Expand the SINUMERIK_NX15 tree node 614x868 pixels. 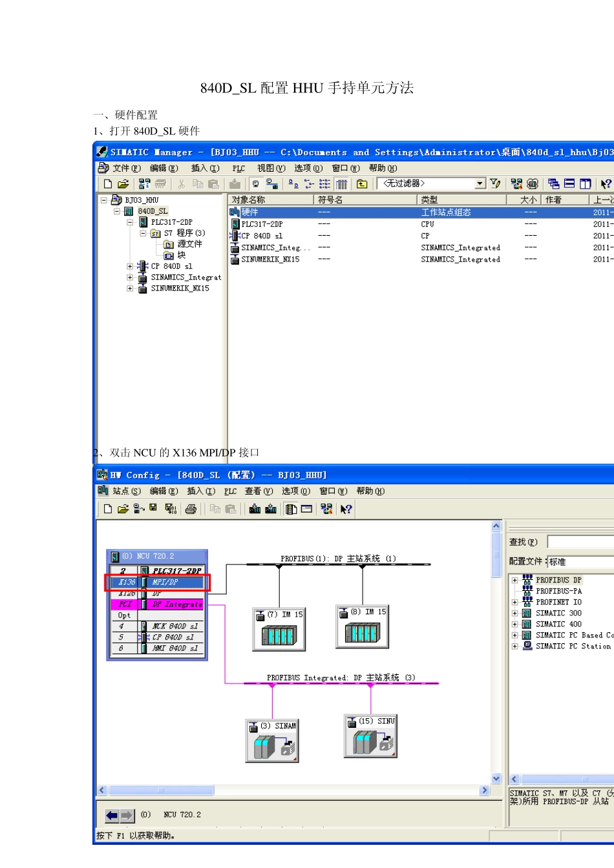tap(130, 289)
